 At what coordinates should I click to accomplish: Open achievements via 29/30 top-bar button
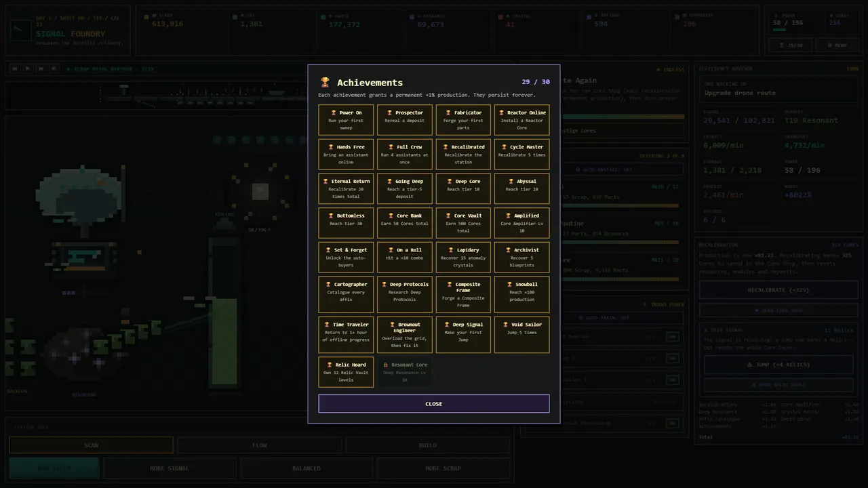(791, 45)
